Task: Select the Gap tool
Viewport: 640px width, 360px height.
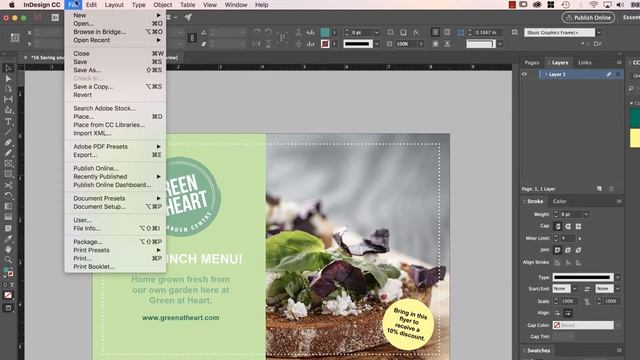Action: (8, 99)
